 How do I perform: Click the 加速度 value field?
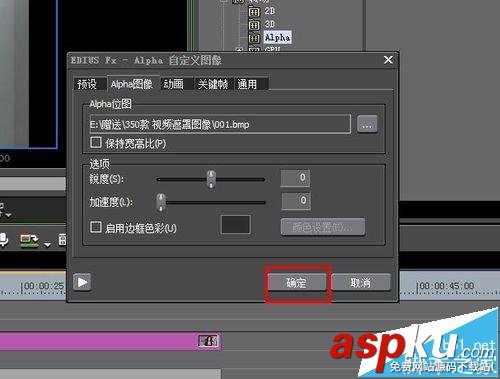296,201
